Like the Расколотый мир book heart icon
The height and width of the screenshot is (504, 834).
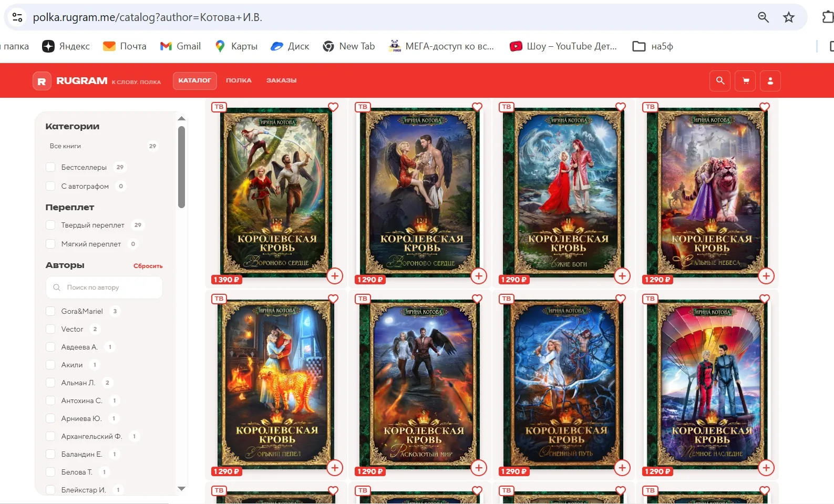477,299
